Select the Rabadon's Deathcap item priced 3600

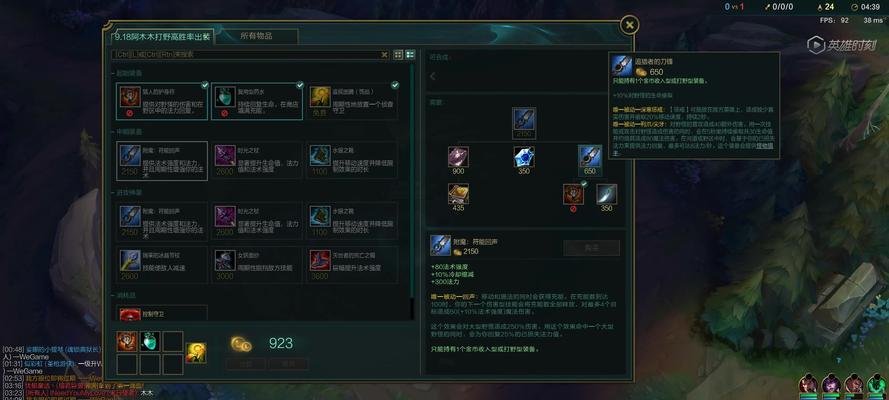(352, 265)
